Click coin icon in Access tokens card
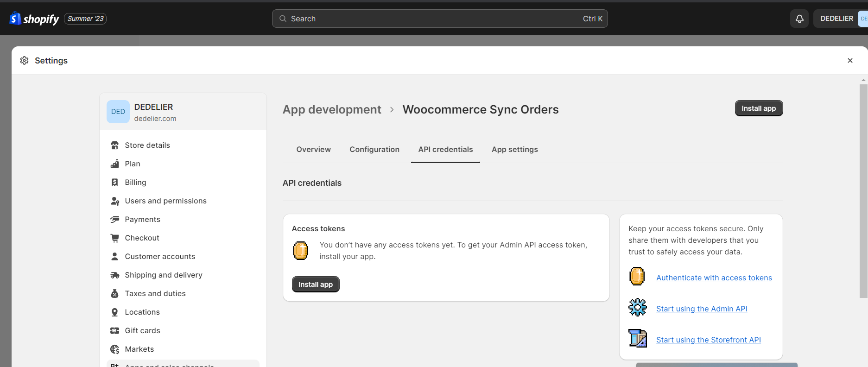Screen dimensions: 868x367 point(301,251)
